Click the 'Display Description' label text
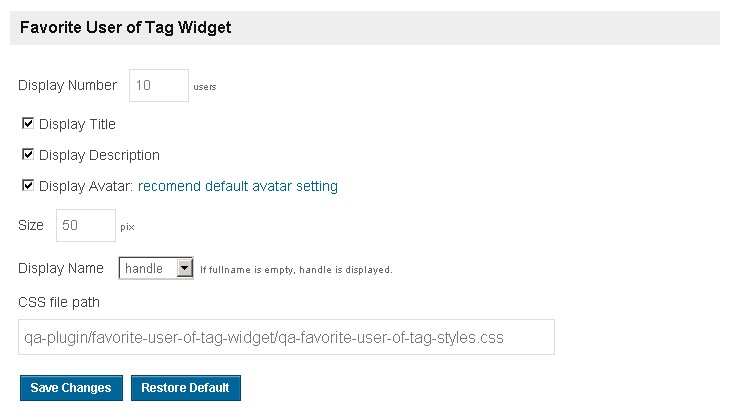729x412 pixels. click(x=99, y=155)
